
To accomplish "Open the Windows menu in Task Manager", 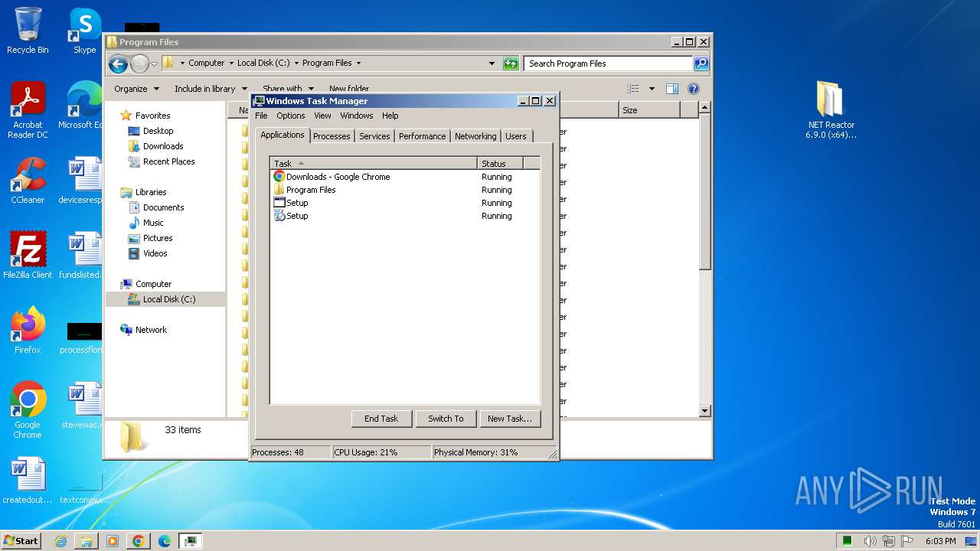I will [356, 116].
